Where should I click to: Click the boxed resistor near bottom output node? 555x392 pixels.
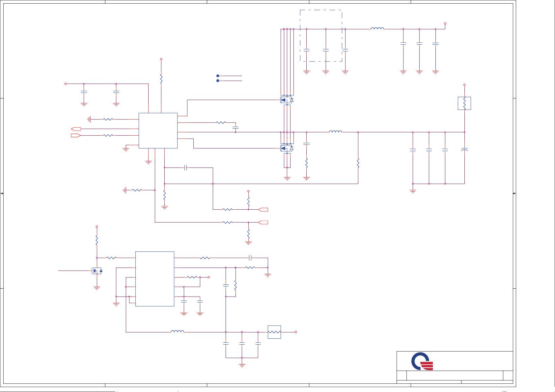tap(274, 332)
